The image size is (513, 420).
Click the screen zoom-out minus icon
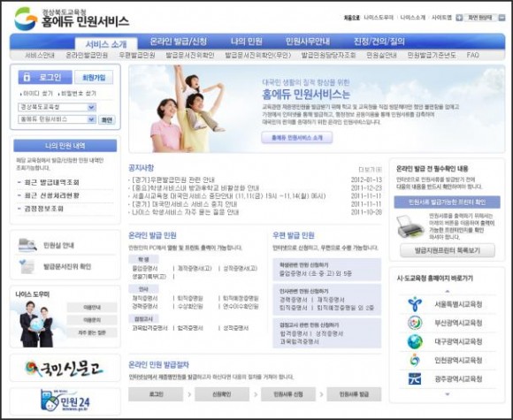[502, 18]
